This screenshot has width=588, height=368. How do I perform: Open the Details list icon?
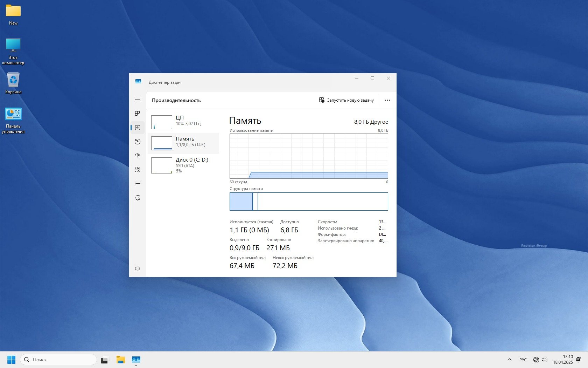138,184
